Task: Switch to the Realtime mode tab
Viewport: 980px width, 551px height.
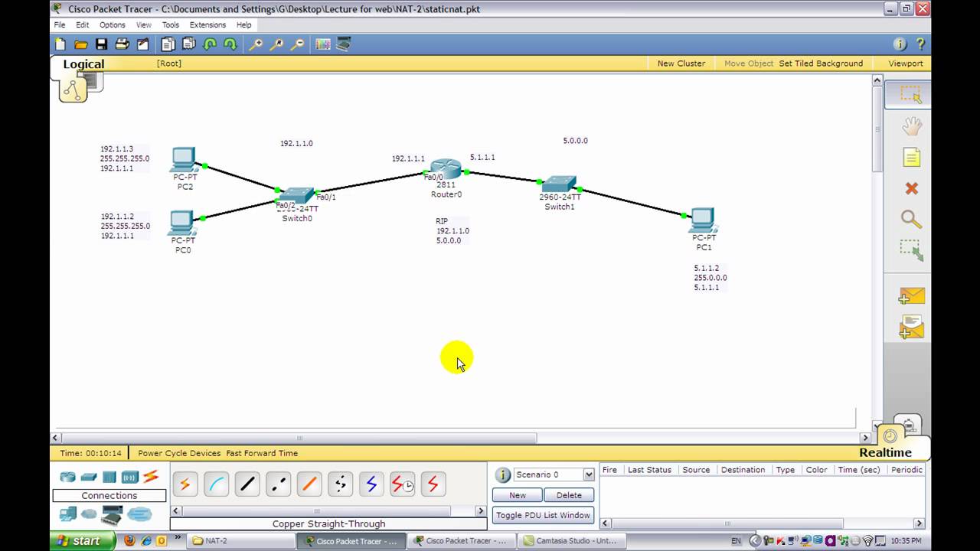Action: [886, 452]
